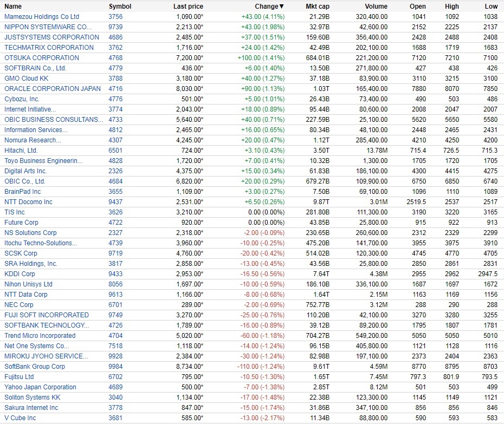
Task: Sort by the Symbol column header
Action: pos(120,6)
